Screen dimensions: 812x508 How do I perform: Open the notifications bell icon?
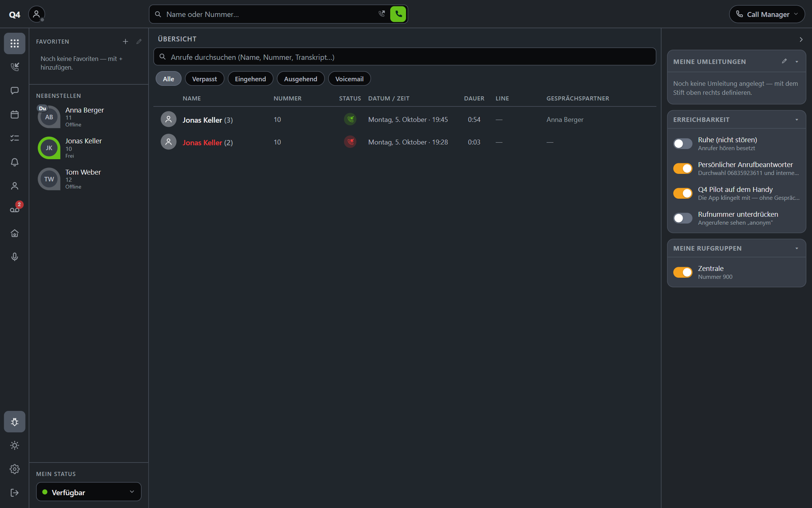[15, 162]
